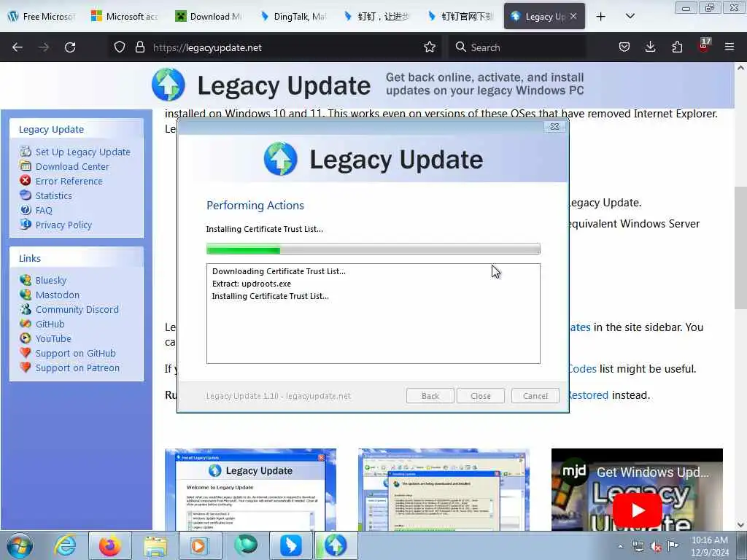Click the Cancel button in installer

535,396
